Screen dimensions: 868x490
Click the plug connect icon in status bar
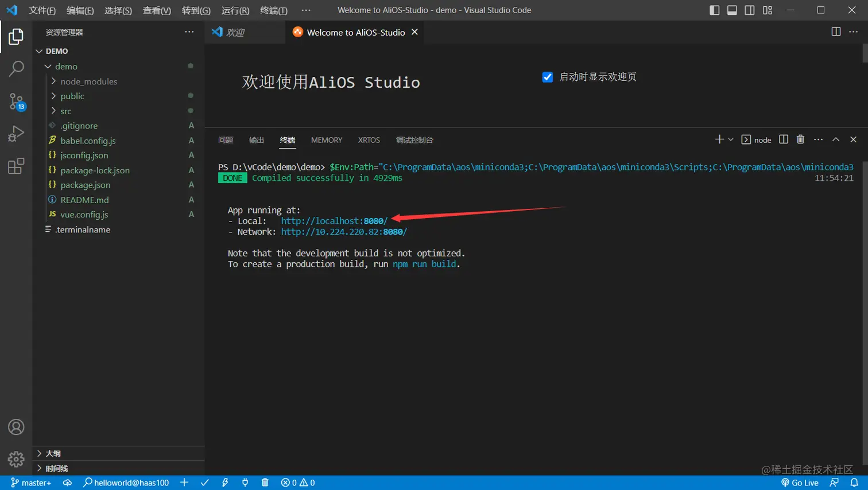click(x=245, y=483)
